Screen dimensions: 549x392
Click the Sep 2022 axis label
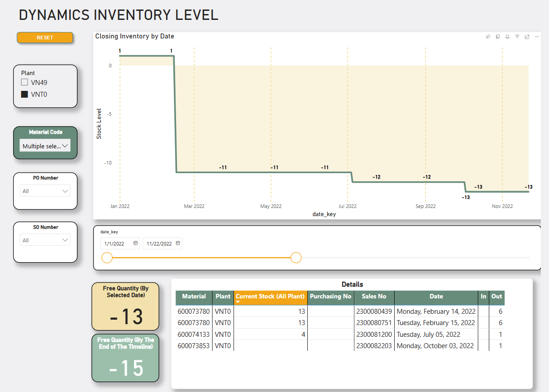425,206
